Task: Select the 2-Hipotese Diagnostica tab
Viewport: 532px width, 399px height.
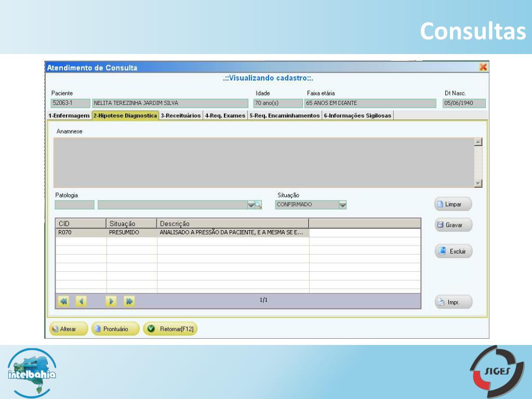Action: [125, 115]
